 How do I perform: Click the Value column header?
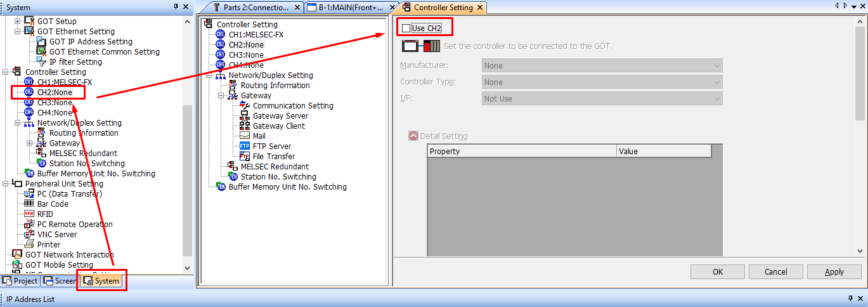tap(664, 152)
